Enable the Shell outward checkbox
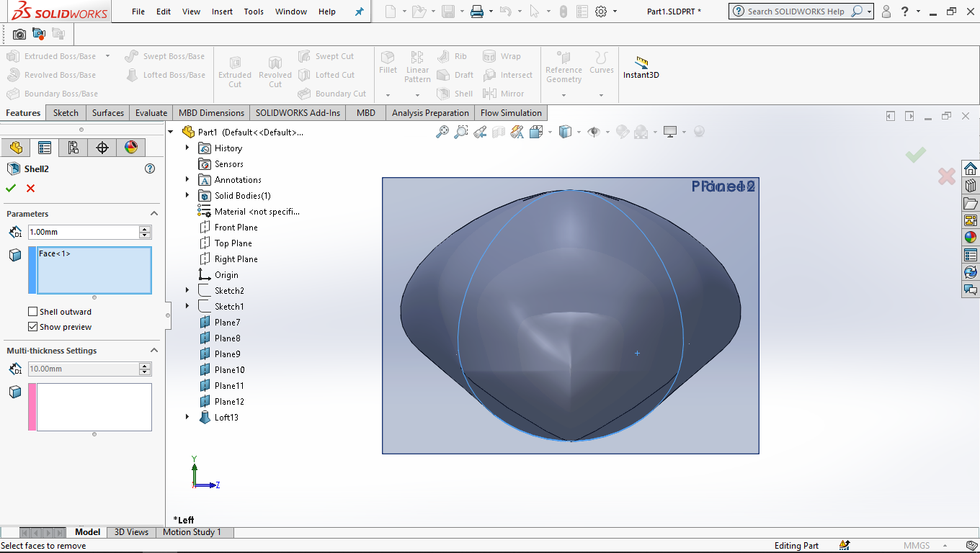The height and width of the screenshot is (553, 980). [x=32, y=311]
